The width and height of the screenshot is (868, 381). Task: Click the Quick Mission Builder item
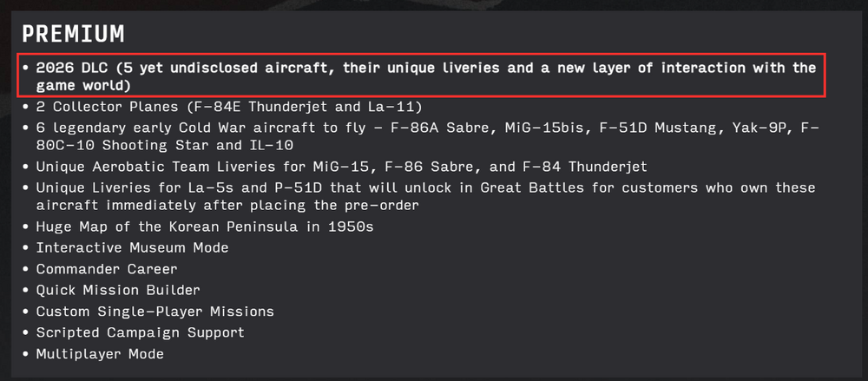click(x=118, y=290)
